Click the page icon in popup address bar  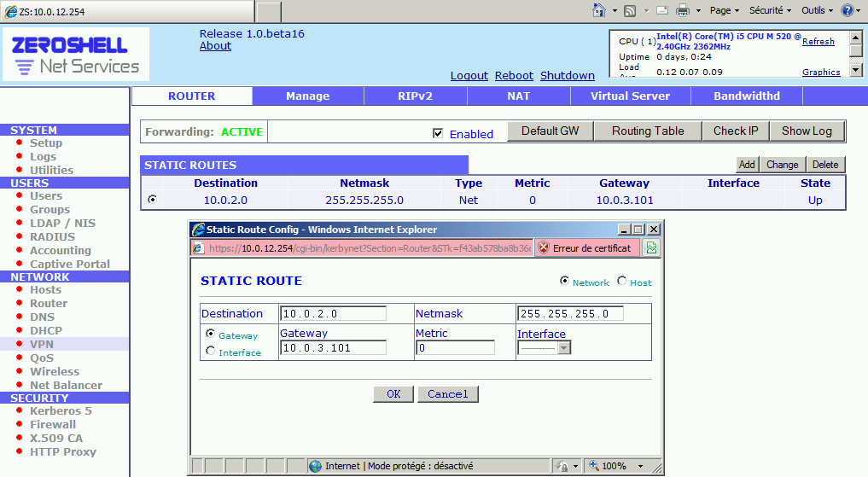(198, 248)
